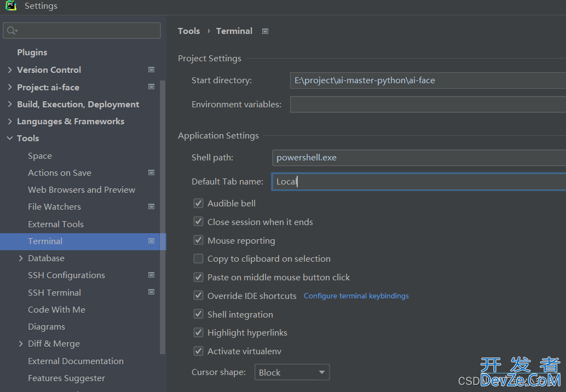Click the Start directory field
Image resolution: width=566 pixels, height=392 pixels.
click(x=428, y=80)
